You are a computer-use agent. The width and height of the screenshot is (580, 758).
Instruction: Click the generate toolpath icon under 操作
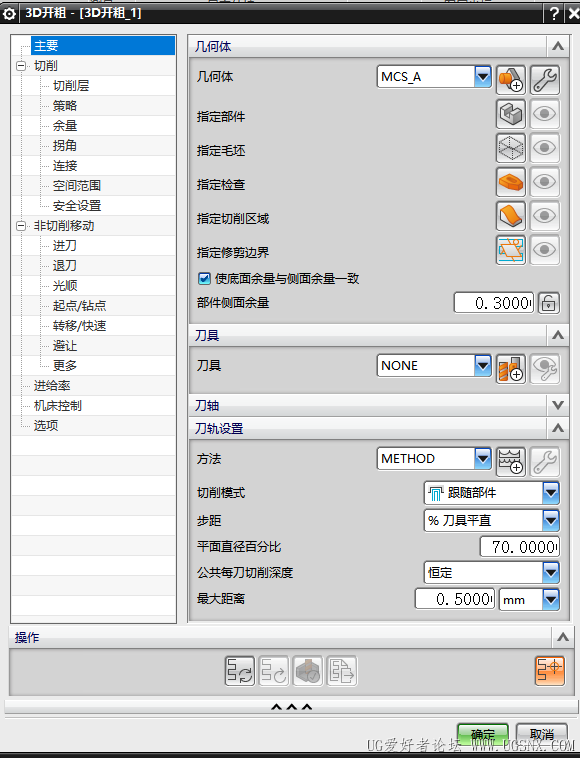(x=240, y=671)
